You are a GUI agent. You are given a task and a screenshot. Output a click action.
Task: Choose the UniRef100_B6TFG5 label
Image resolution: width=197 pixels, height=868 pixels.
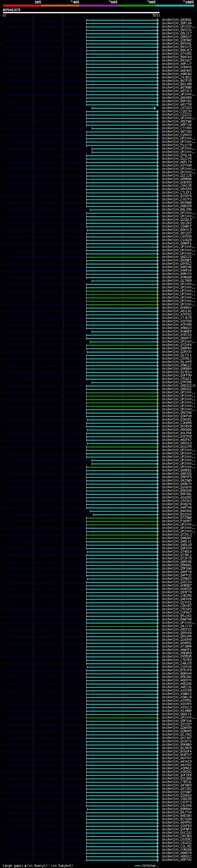click(176, 81)
